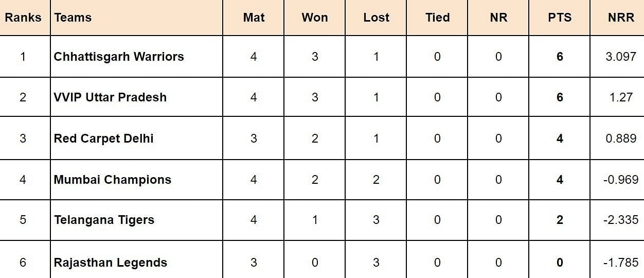Screen dimensions: 644x278
Task: Select the 3.097 NRR value cell
Action: coord(621,57)
